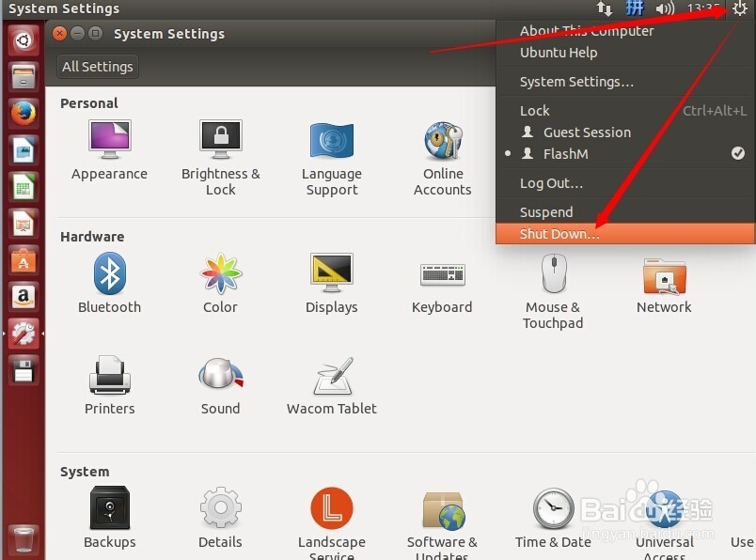The height and width of the screenshot is (560, 756).
Task: Open Wacom Tablet settings
Action: click(x=332, y=385)
